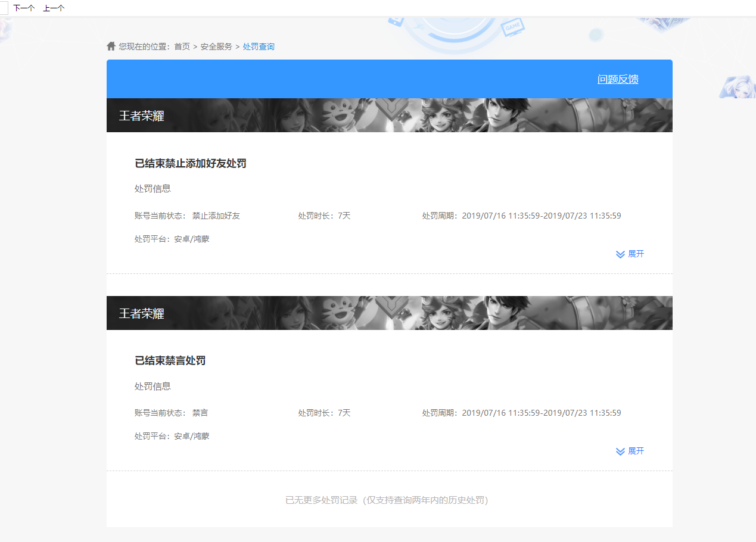
Task: Expand the 禁止添加好友 punishment details via 展开
Action: pos(636,254)
